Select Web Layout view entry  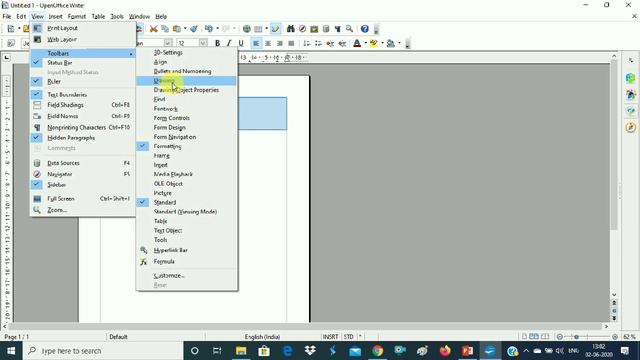click(82, 39)
